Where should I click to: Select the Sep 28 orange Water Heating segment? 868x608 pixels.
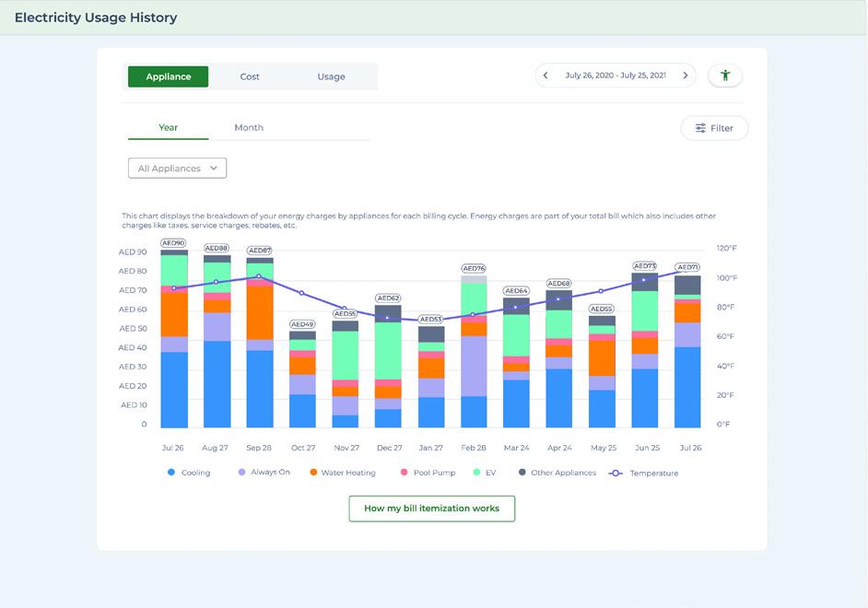[260, 313]
